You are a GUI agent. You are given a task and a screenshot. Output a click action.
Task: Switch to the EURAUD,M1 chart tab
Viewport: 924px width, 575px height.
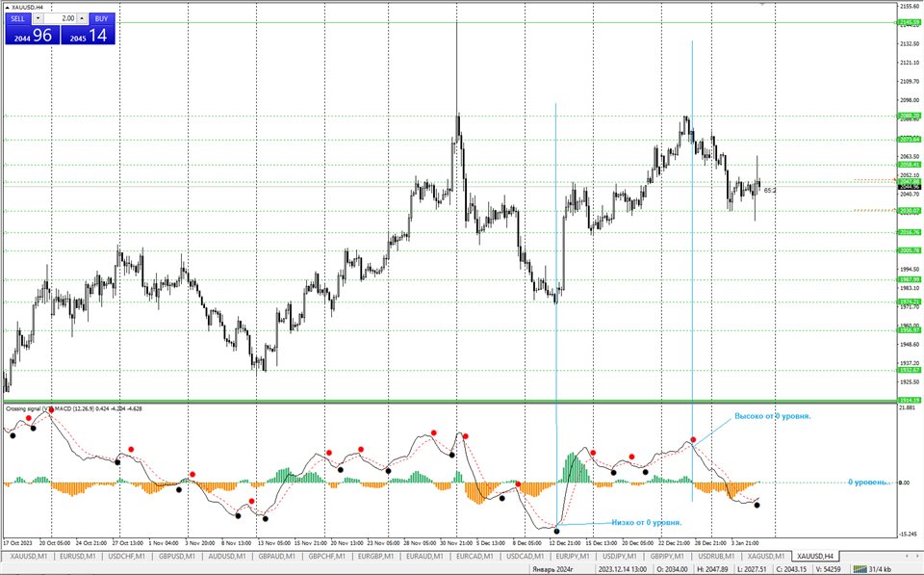(424, 556)
